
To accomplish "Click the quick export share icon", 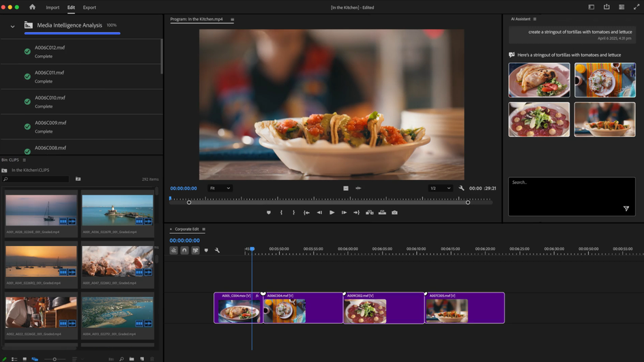I will coord(606,7).
